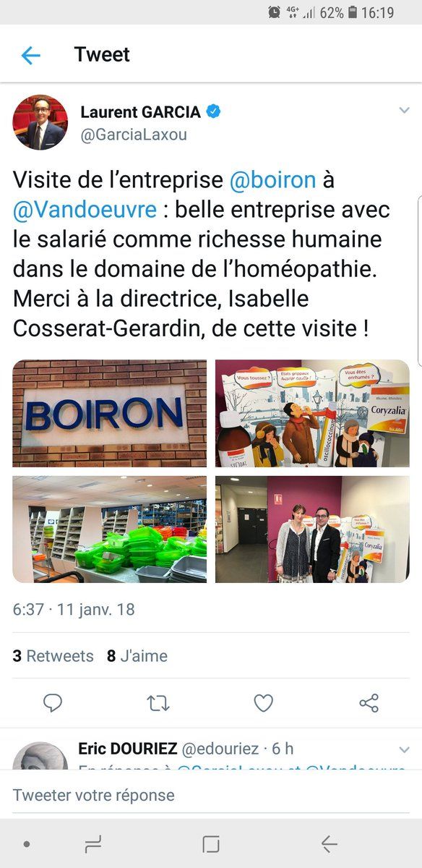The width and height of the screenshot is (422, 868).
Task: Open the 3 Retweets list
Action: click(53, 656)
